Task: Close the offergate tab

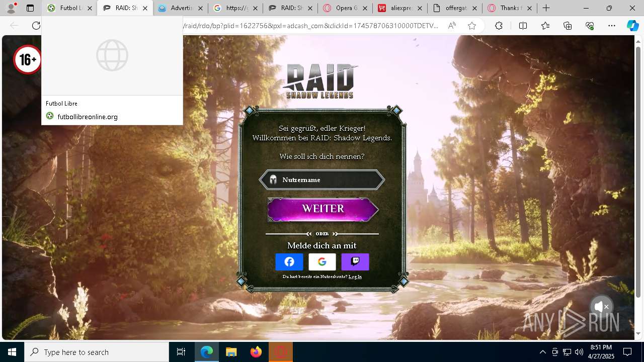Action: point(474,8)
